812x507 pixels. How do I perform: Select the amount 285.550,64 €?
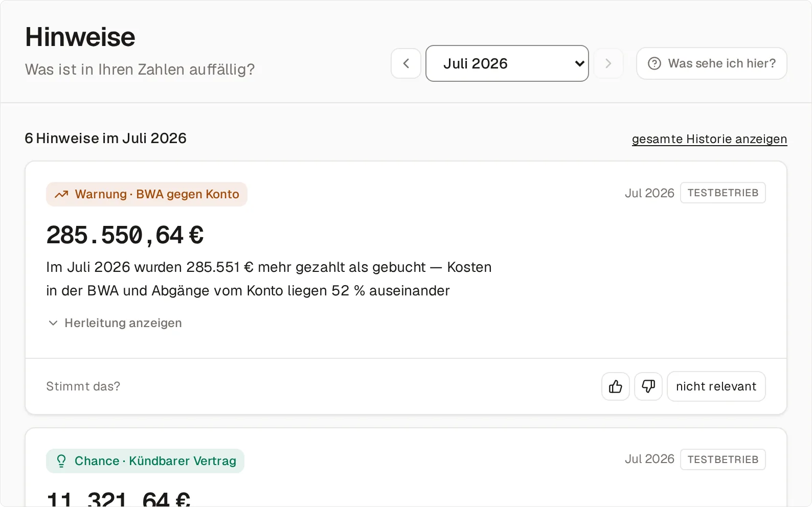pyautogui.click(x=125, y=236)
